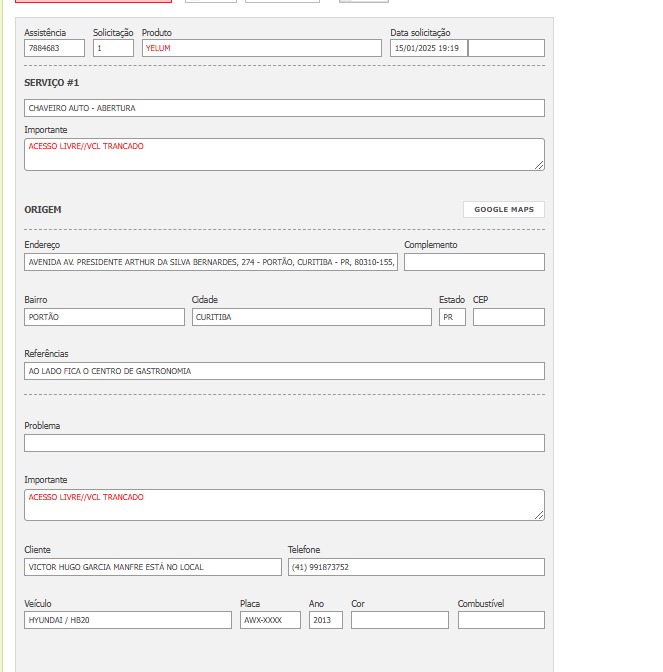The image size is (663, 672).
Task: Click the empty Combustível field
Action: (501, 620)
